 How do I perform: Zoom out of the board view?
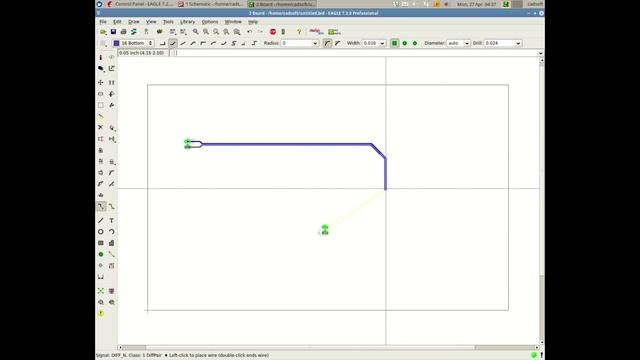216,32
